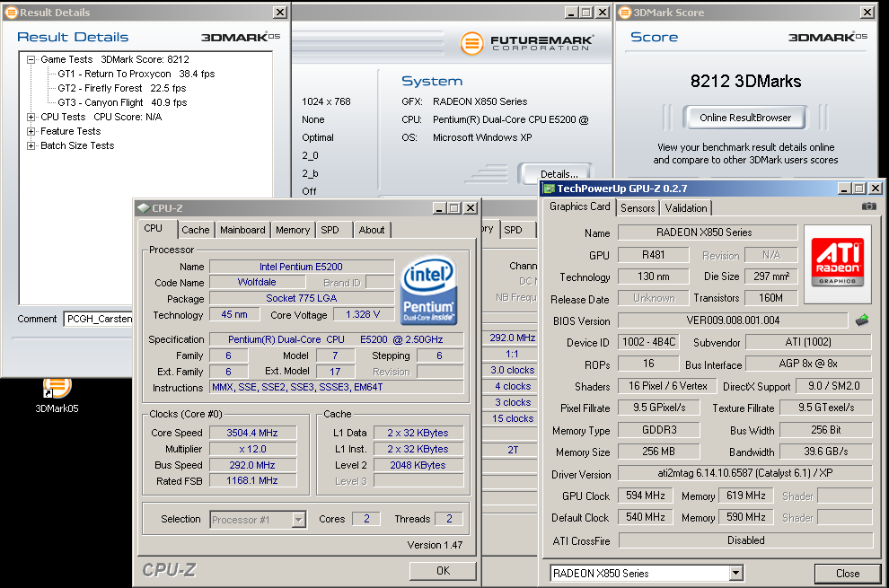Image resolution: width=889 pixels, height=588 pixels.
Task: Click the Futuremark Corporation orange logo
Action: pos(471,43)
